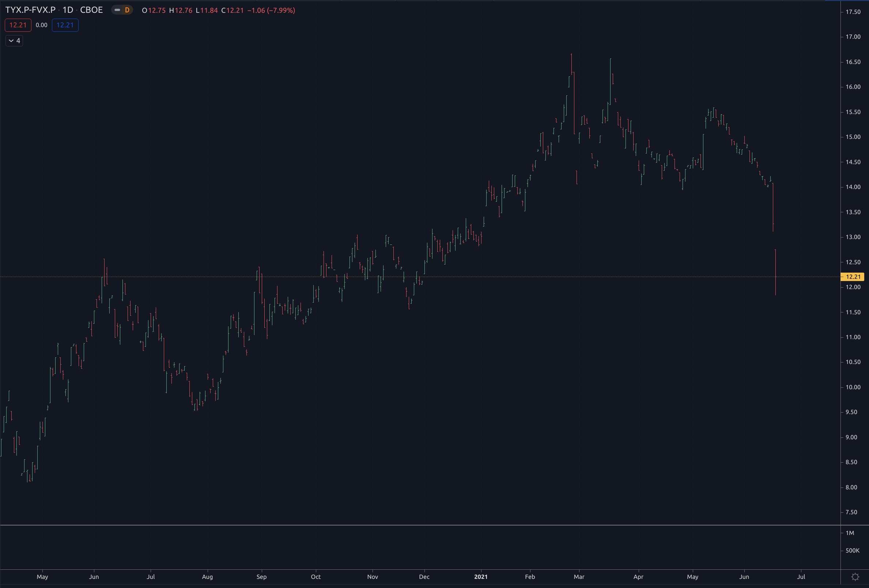The height and width of the screenshot is (588, 869).
Task: Click the open value O12.75
Action: pos(154,11)
